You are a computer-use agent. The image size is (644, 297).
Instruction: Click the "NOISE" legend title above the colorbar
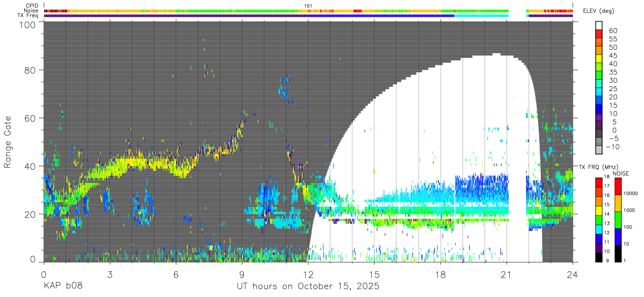point(620,173)
